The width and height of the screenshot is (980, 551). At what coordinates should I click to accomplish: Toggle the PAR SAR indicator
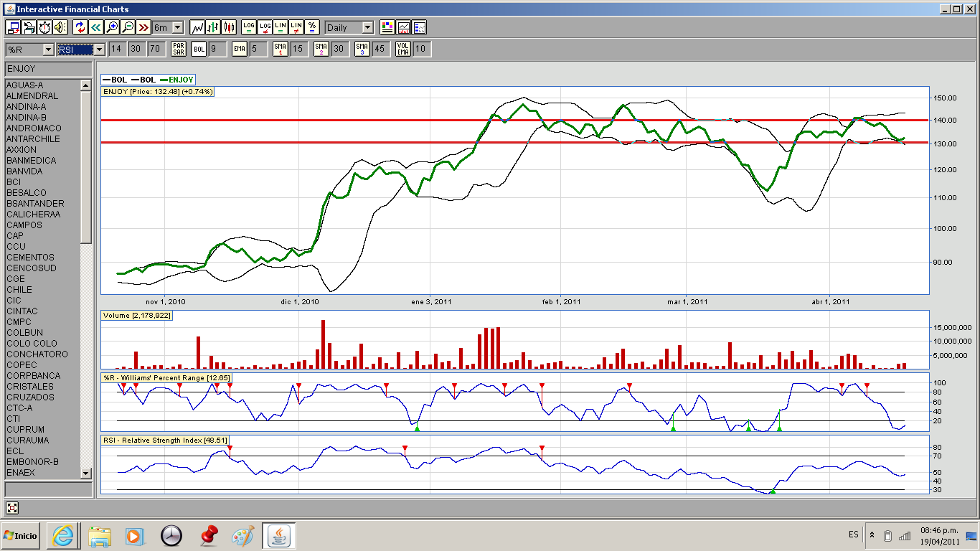click(x=178, y=49)
